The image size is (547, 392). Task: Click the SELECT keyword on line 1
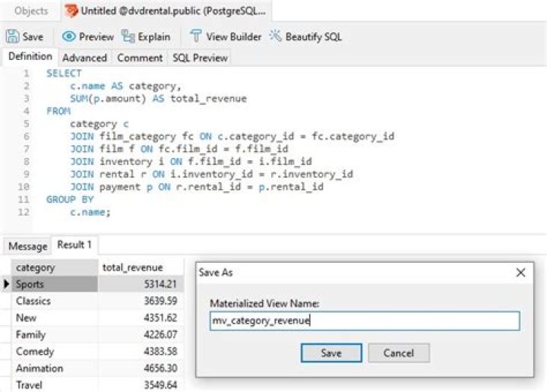64,73
